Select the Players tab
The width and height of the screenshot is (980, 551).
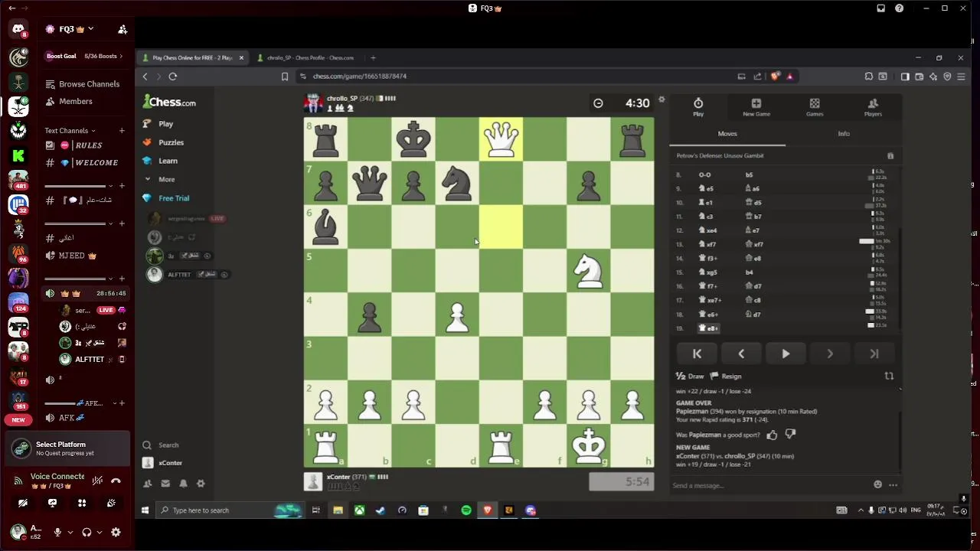[873, 107]
